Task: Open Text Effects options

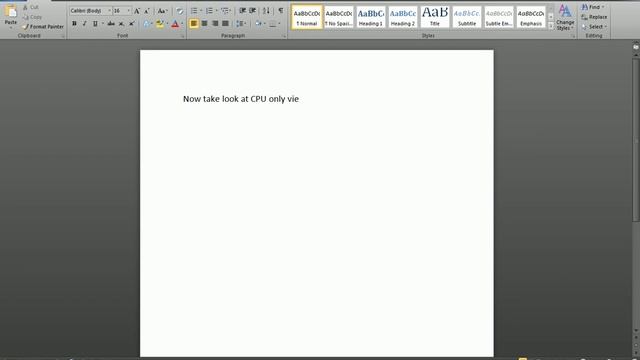Action: pyautogui.click(x=147, y=24)
